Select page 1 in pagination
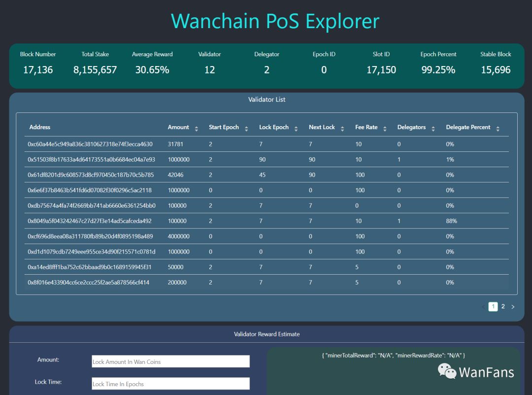This screenshot has height=395, width=532. (x=493, y=306)
